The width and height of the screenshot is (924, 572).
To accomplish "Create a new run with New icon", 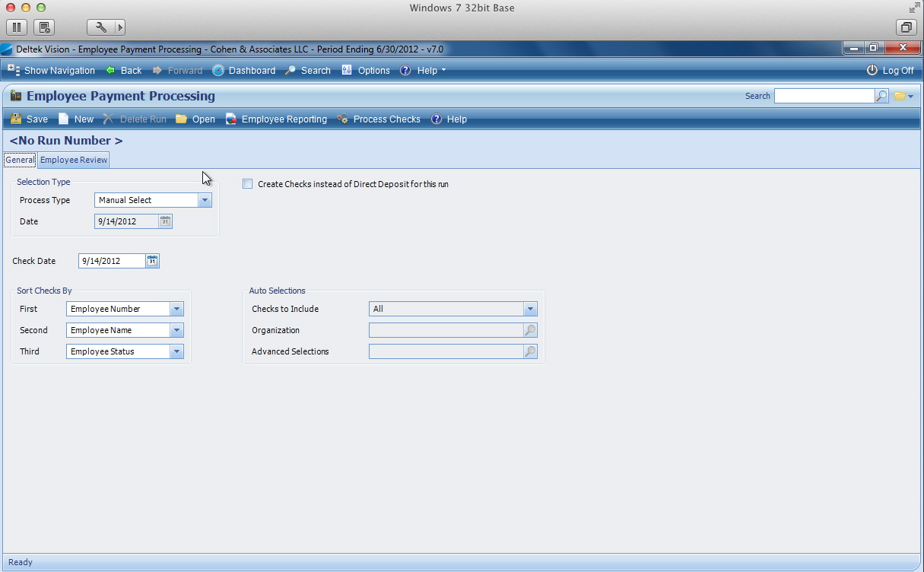I will [x=64, y=119].
